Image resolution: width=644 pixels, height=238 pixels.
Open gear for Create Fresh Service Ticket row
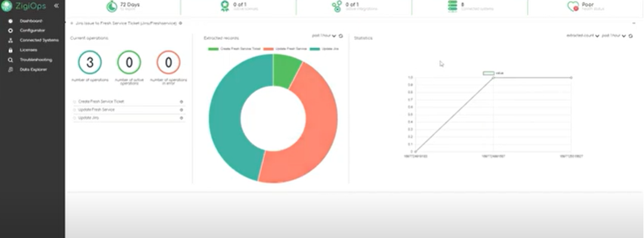(181, 102)
